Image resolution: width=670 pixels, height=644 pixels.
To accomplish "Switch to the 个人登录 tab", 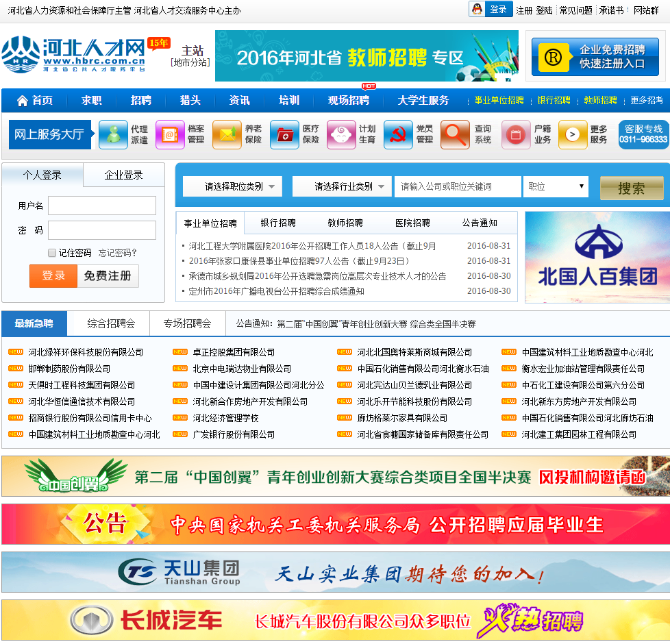I will coord(42,175).
